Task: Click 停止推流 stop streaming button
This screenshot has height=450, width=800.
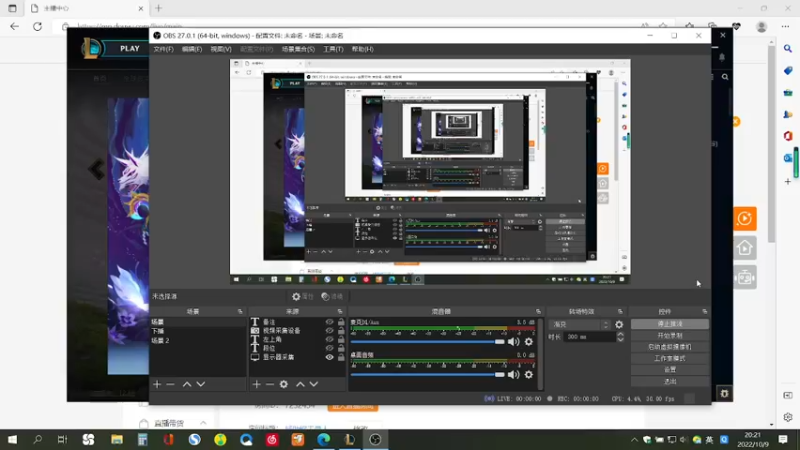Action: pyautogui.click(x=670, y=324)
